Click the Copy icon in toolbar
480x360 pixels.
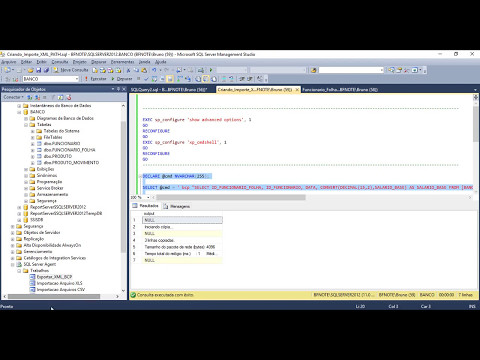click(x=136, y=70)
